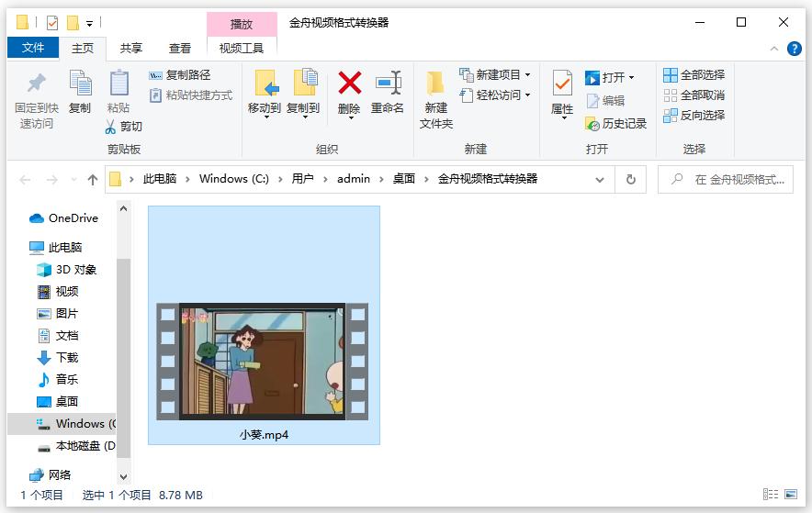Click the quick access properties checkmark icon
Screen dimensions: 812x513
[52, 23]
